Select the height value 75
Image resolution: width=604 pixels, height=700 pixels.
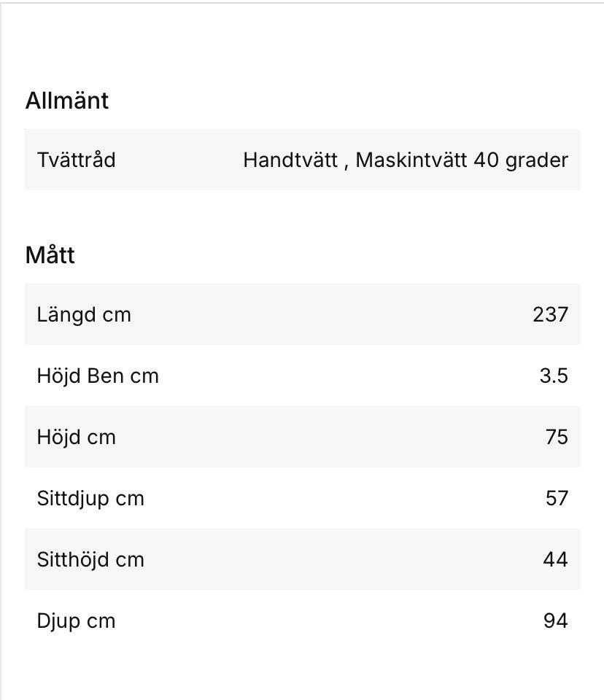click(557, 437)
